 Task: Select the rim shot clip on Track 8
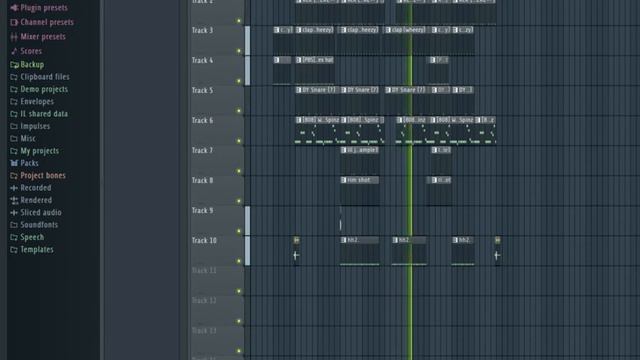(x=360, y=191)
